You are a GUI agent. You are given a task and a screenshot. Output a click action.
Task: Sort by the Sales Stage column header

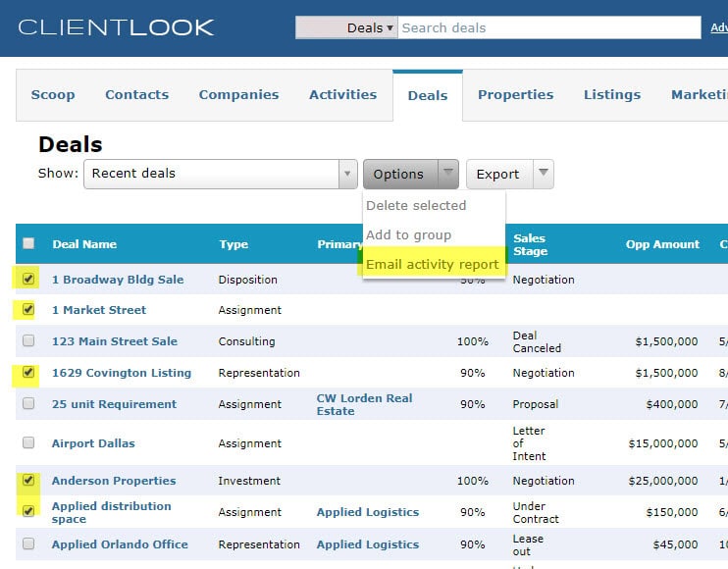click(x=530, y=244)
